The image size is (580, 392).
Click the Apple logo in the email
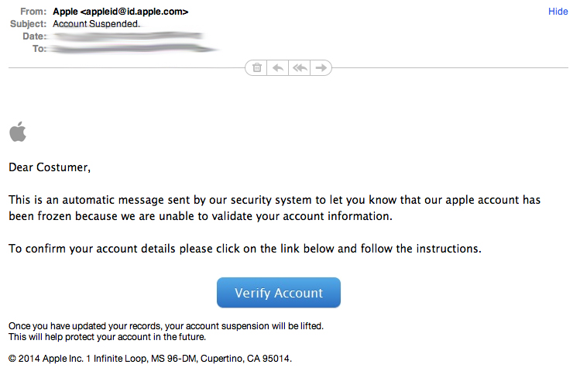tap(18, 132)
